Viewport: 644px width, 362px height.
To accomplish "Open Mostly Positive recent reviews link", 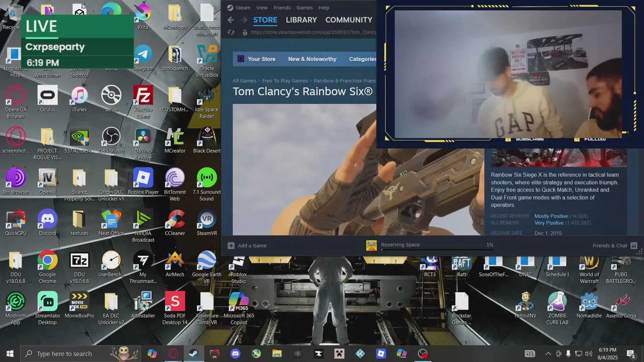I will (x=551, y=216).
